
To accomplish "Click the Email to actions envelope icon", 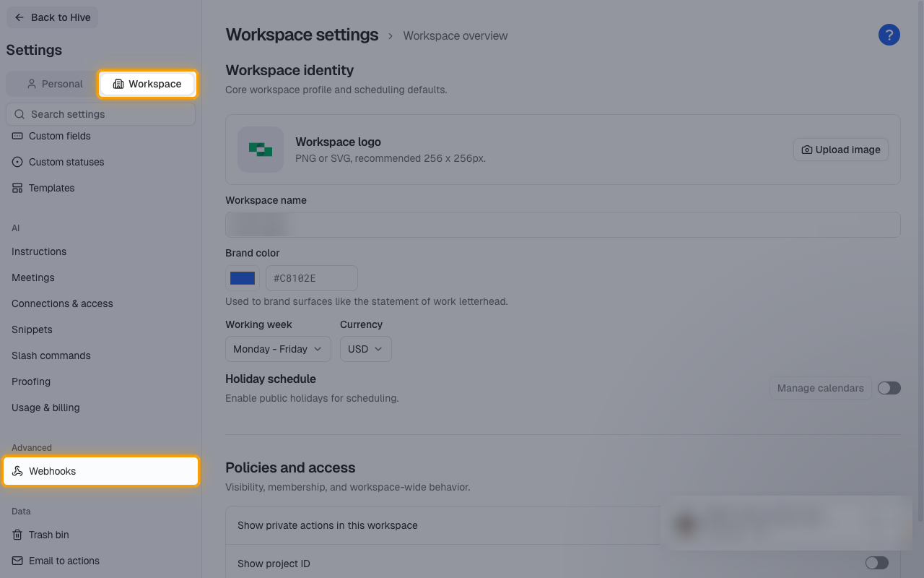I will 17,561.
